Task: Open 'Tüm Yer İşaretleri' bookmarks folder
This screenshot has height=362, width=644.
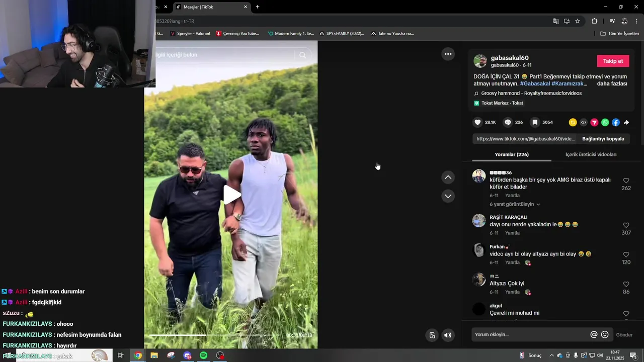Action: [x=619, y=34]
